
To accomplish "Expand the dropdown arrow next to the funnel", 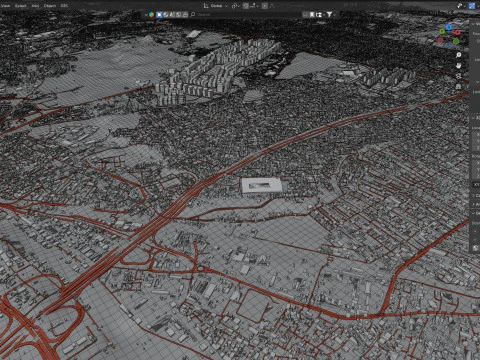I will click(334, 14).
